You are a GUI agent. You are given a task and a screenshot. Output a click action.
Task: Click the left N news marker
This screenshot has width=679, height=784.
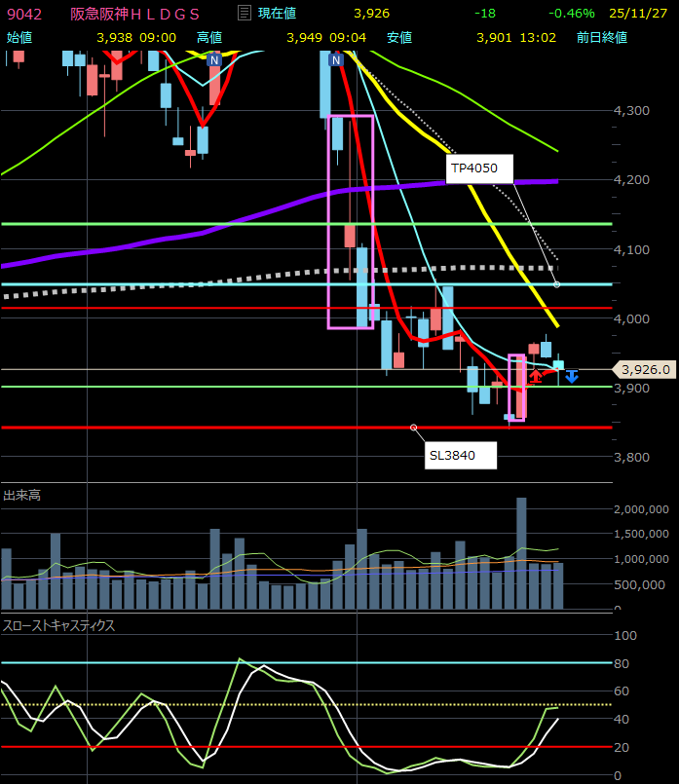coord(214,59)
